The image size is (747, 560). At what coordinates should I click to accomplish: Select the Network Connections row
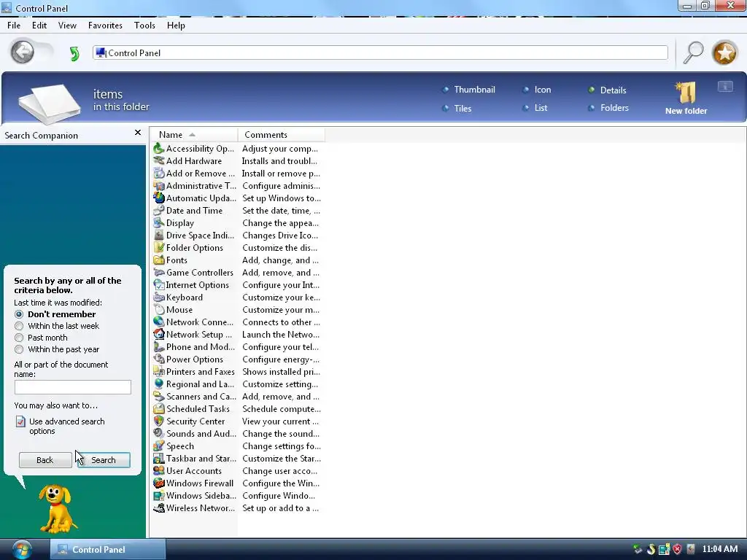237,322
